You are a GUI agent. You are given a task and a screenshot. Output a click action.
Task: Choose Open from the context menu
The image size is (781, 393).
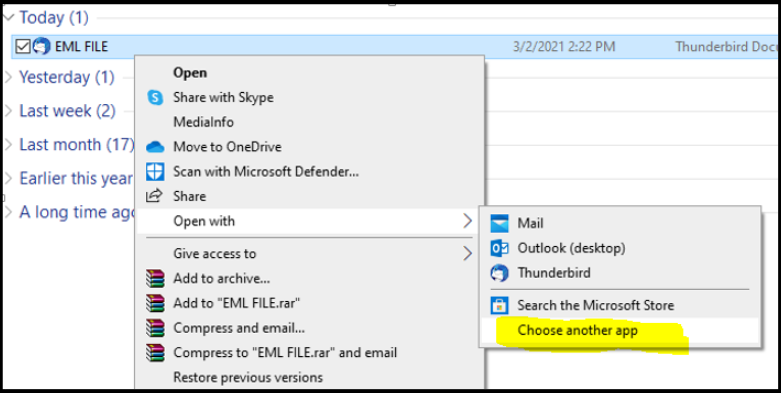[190, 73]
